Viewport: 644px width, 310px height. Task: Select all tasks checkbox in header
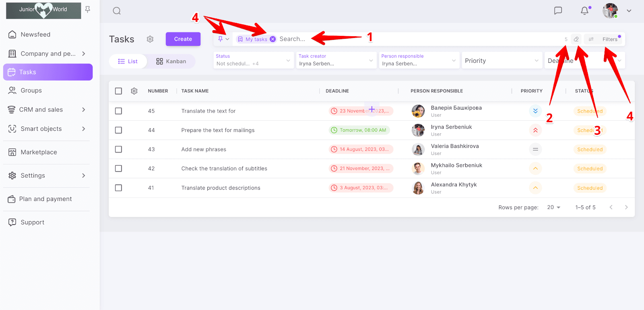coord(118,91)
